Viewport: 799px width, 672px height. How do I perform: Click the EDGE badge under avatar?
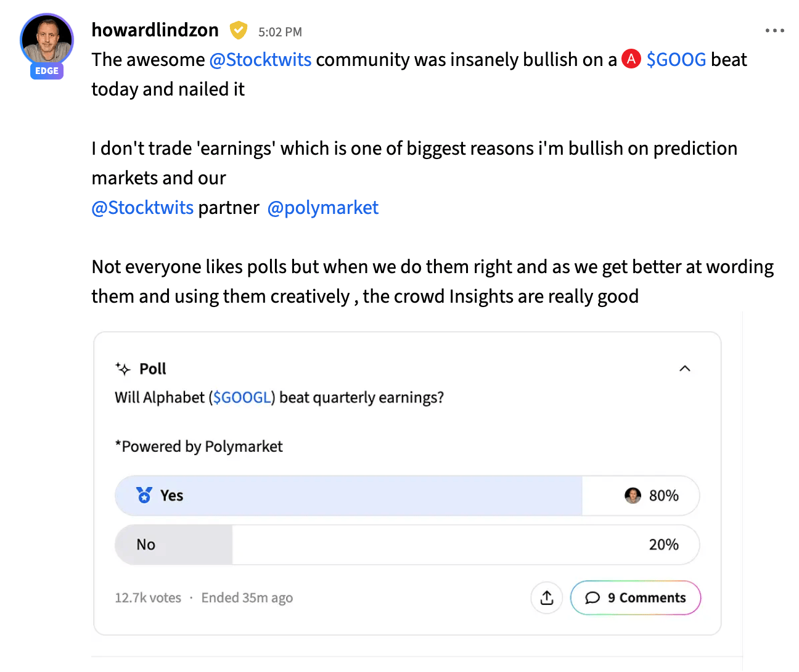coord(47,71)
